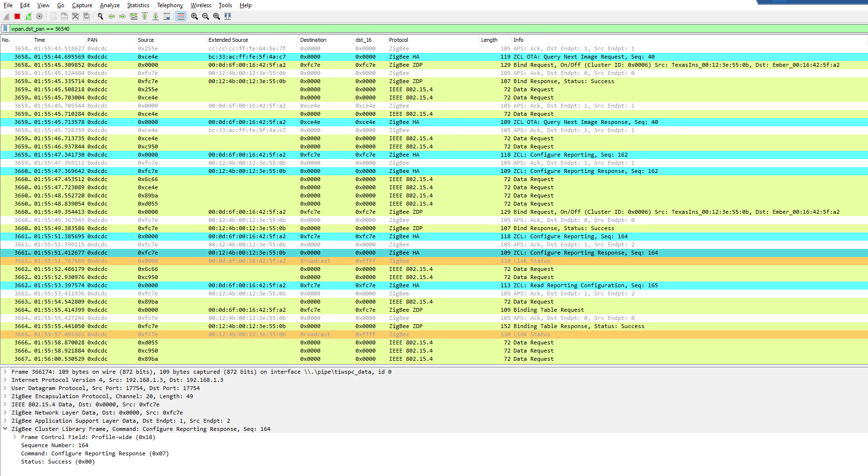The image size is (868, 476).
Task: Toggle packet list colorization
Action: pyautogui.click(x=181, y=16)
